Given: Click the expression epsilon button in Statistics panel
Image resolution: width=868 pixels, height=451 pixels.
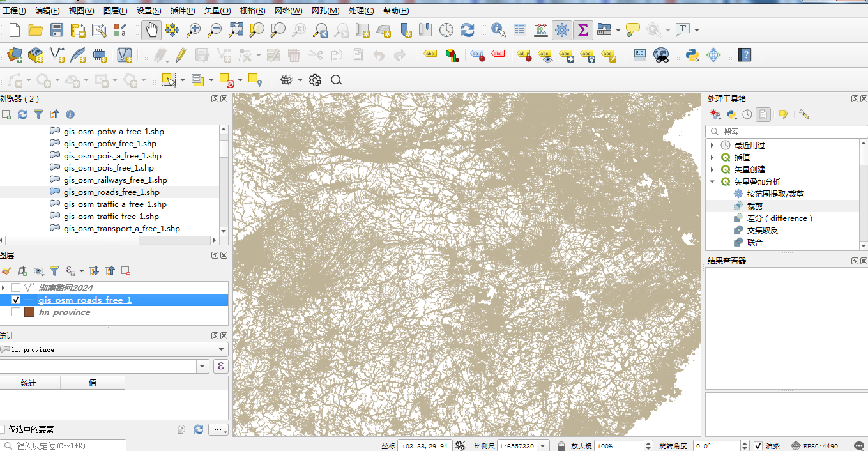Looking at the screenshot, I should click(220, 366).
